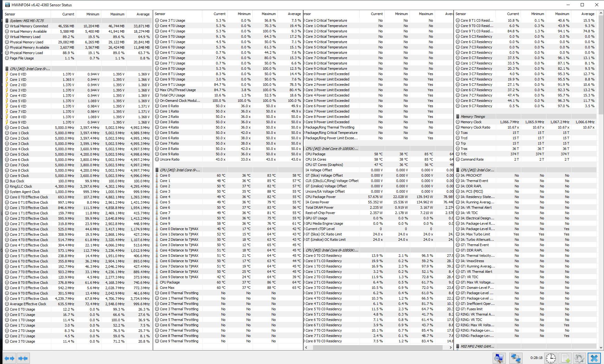Click circle icon beside Memory Clock
Image resolution: width=604 pixels, height=364 pixels.
point(458,122)
